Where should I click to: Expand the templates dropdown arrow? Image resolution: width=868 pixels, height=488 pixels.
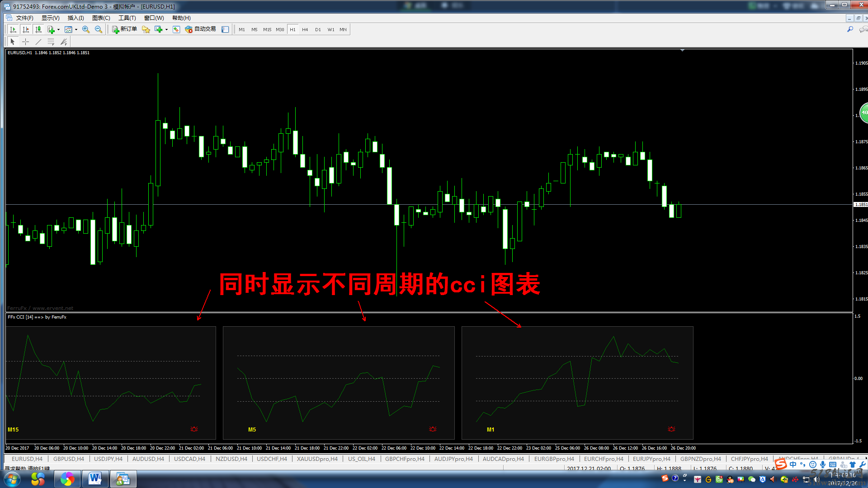[x=76, y=29]
